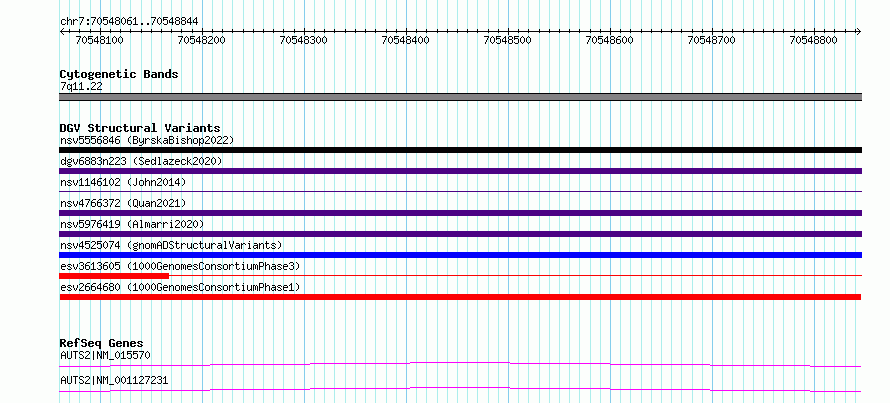Open variant esv3613605 (1000GenomesConsortiumPhase3) label
The width and height of the screenshot is (890, 403).
tap(180, 266)
